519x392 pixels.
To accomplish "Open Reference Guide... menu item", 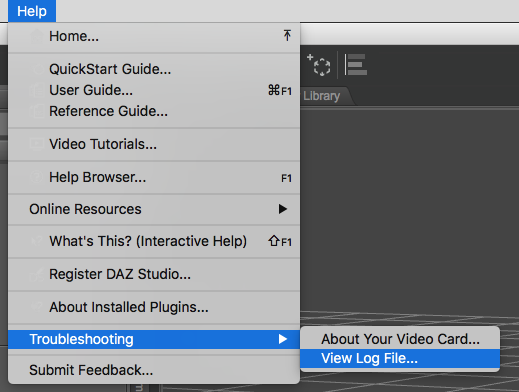I will pos(154,111).
